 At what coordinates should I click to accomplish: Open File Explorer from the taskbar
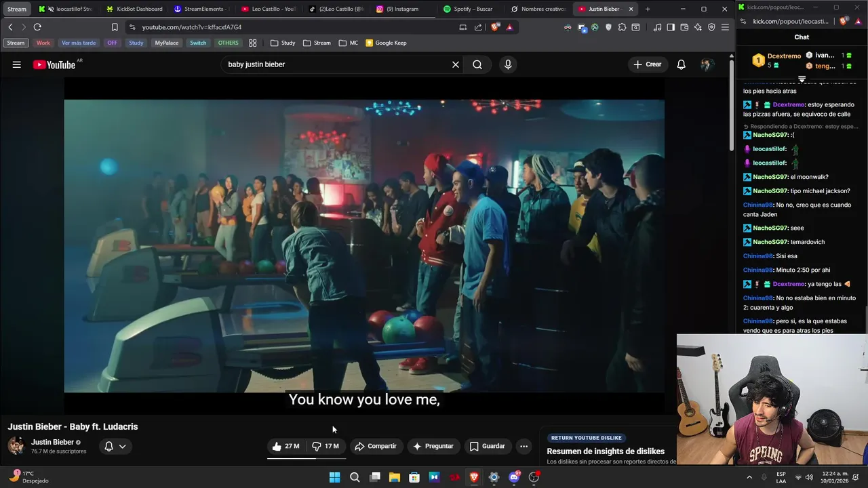(x=394, y=477)
